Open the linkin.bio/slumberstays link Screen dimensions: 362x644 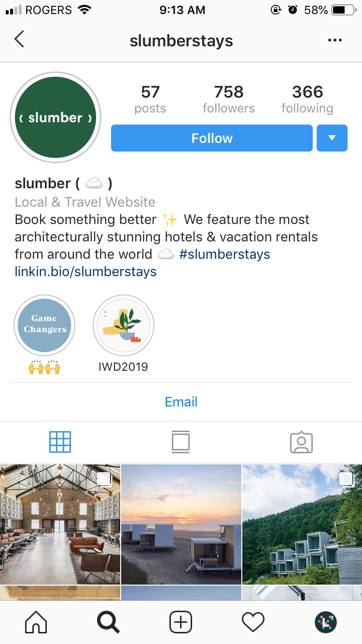tap(86, 271)
